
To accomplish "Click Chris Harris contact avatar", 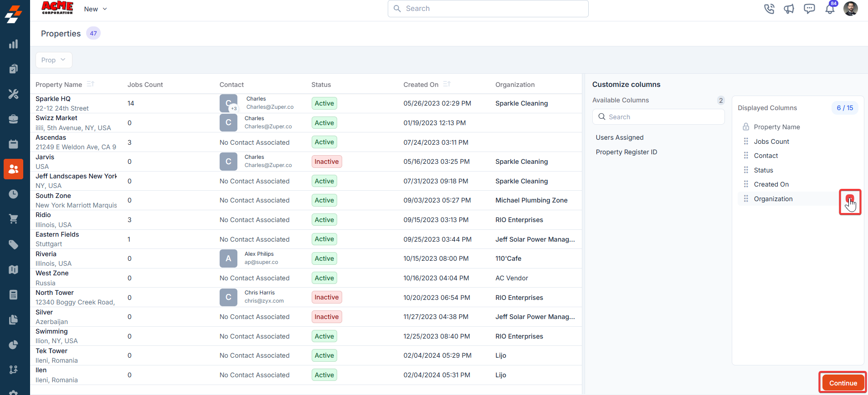I will tap(228, 297).
